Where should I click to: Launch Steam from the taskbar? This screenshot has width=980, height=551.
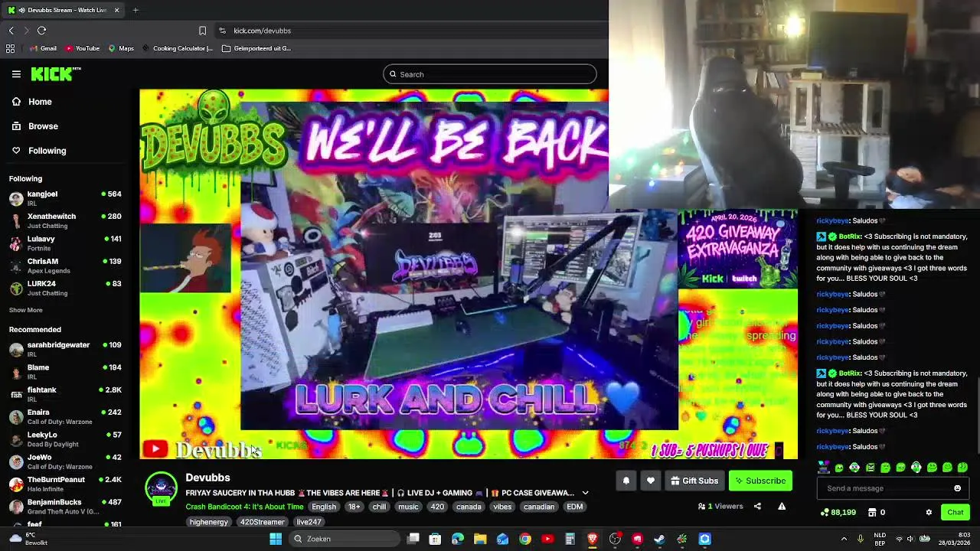pos(659,539)
